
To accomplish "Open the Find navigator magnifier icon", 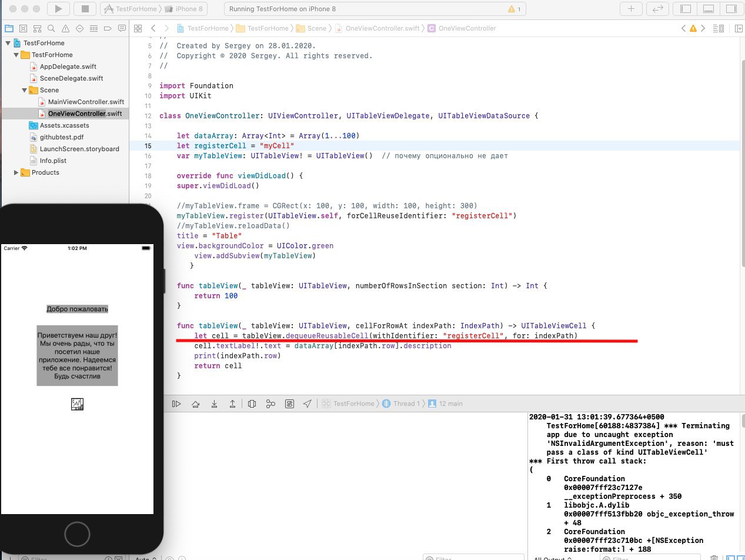I will [51, 28].
